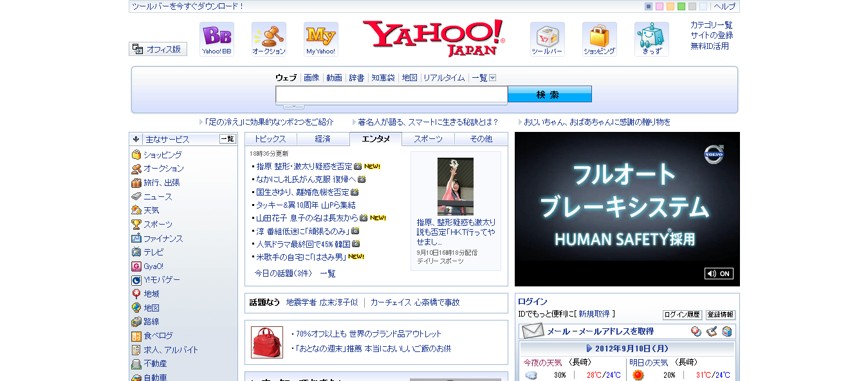Switch to the スポーツ news tab

tap(429, 139)
